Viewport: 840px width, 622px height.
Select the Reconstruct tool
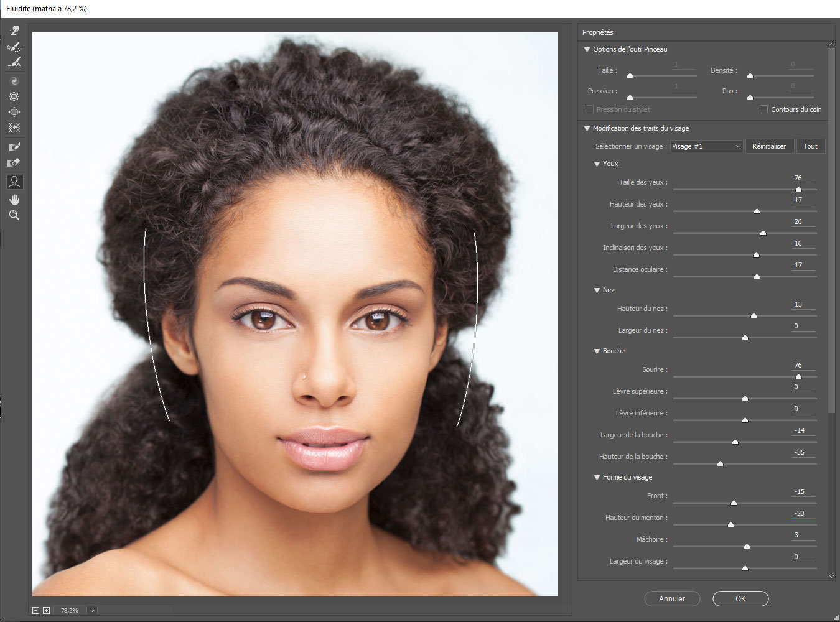click(14, 47)
